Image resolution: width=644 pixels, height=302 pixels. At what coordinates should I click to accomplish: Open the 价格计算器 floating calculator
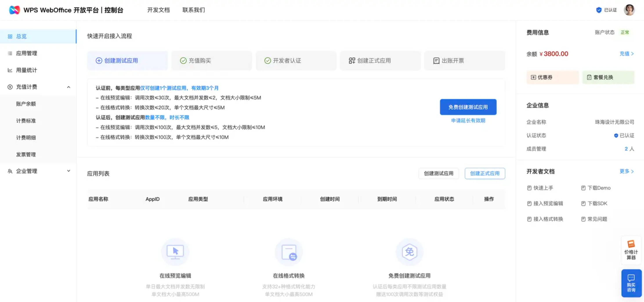[631, 250]
